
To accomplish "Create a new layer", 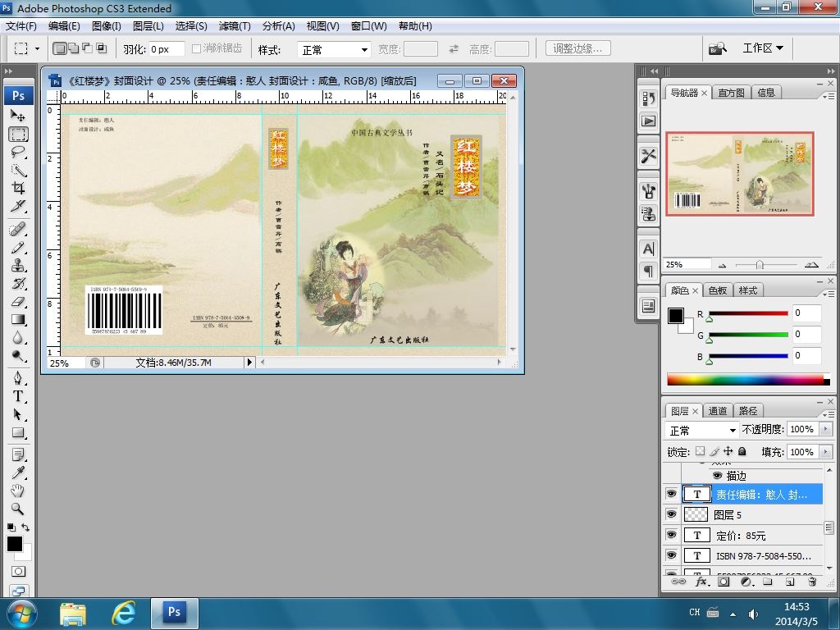I will [790, 582].
